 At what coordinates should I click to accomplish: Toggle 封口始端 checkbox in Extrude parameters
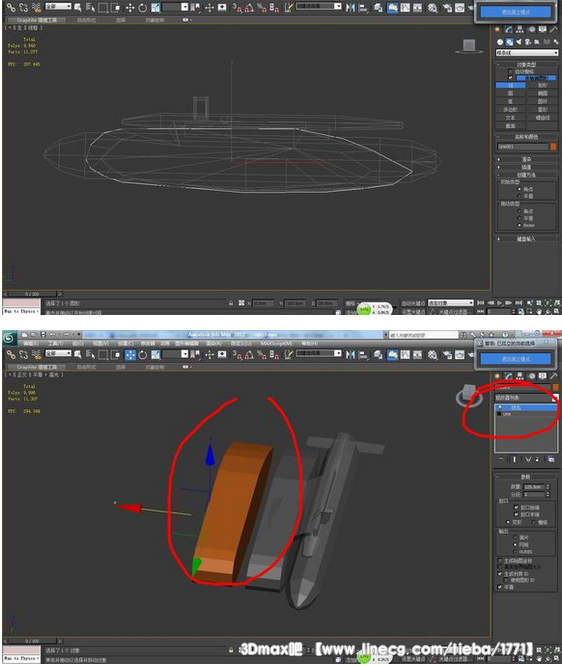516,507
